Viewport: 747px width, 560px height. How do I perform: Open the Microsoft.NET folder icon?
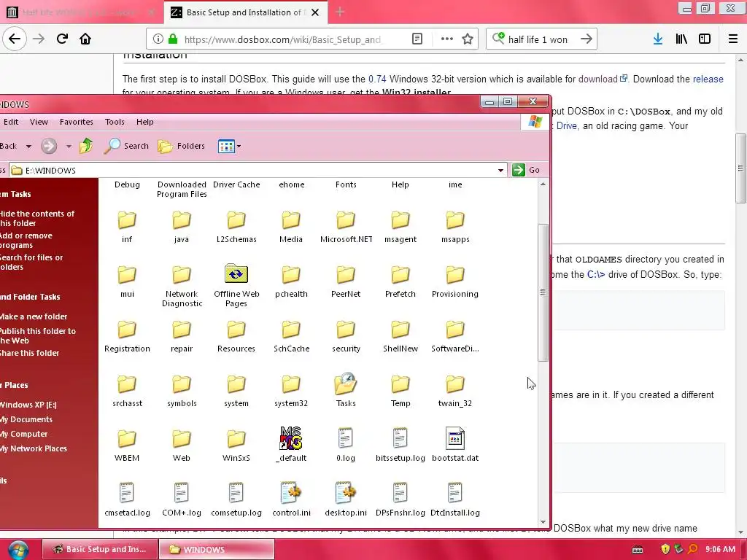346,220
